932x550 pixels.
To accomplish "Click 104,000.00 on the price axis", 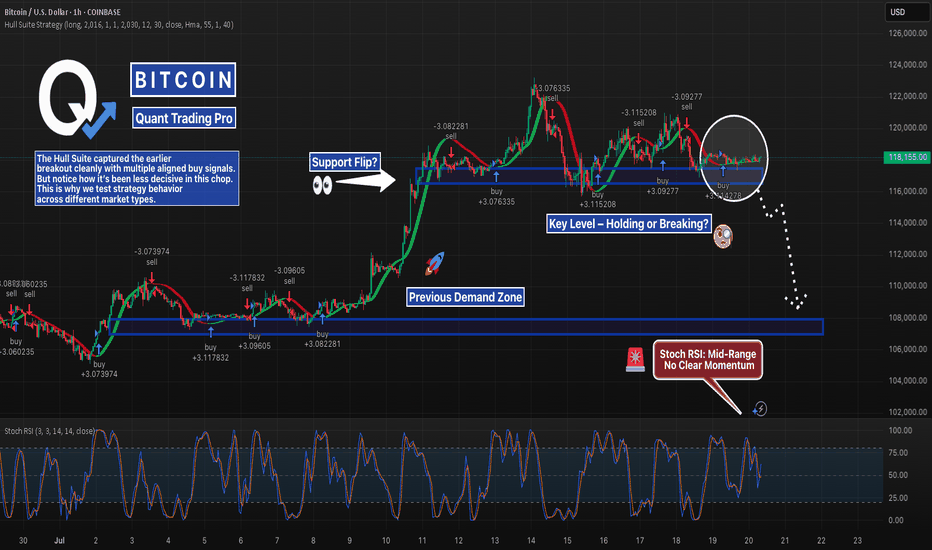I will 908,381.
